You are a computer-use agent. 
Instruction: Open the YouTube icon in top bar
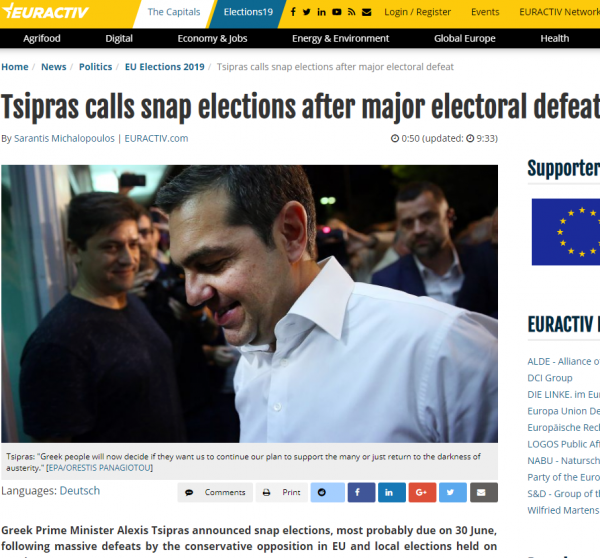(337, 12)
